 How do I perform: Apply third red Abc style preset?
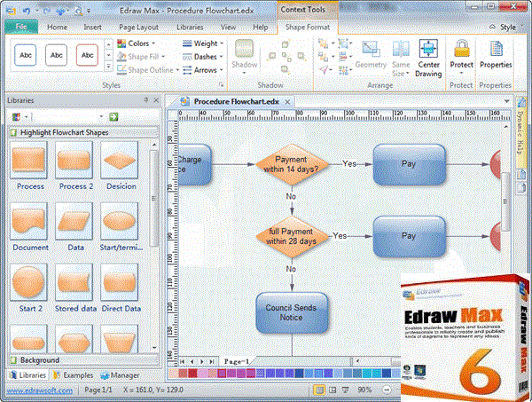pos(87,55)
